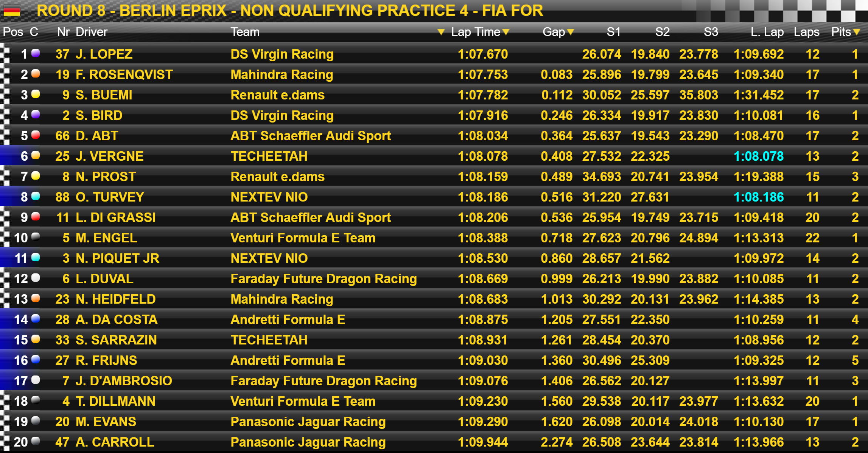Screen dimensions: 868x453
Task: Click the red team dot beside D. ABT
Action: pyautogui.click(x=36, y=135)
